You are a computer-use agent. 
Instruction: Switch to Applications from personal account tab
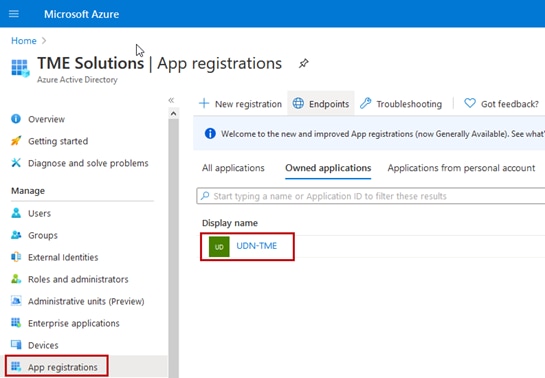461,168
